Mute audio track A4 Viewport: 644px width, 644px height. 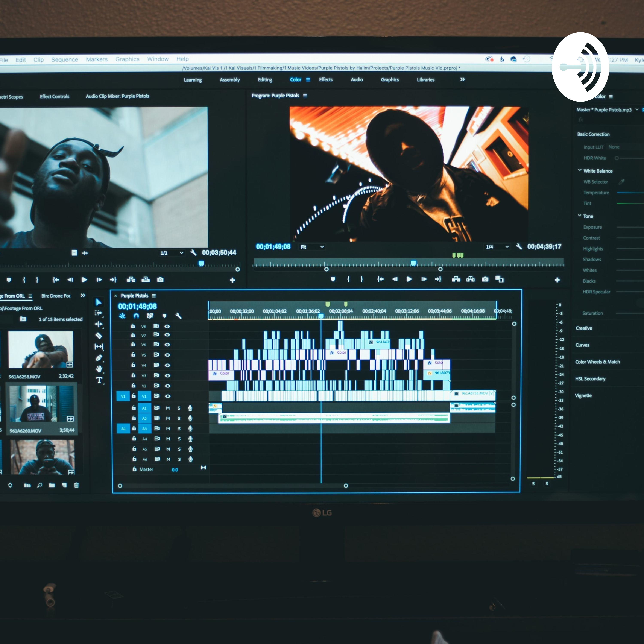(x=168, y=439)
